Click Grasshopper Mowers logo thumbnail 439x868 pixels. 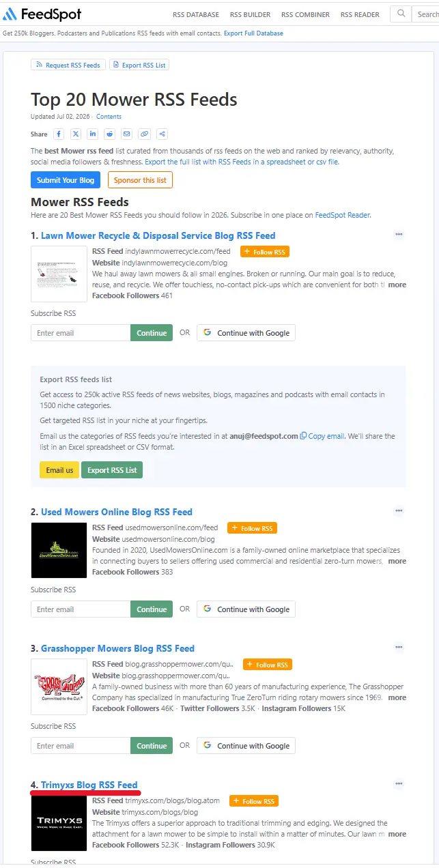(59, 686)
